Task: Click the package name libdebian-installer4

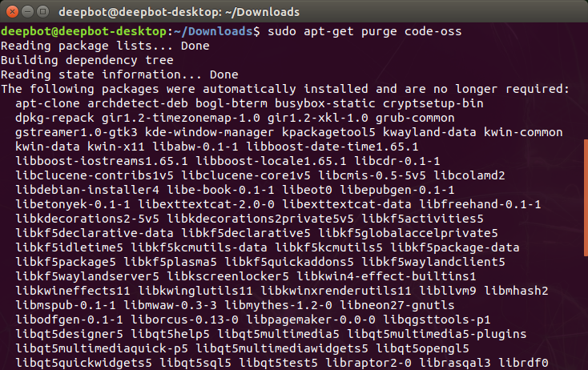Action: click(87, 190)
